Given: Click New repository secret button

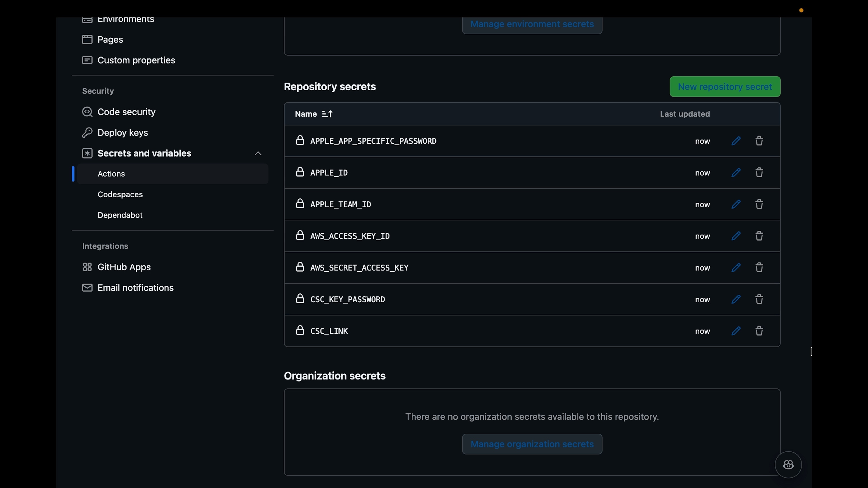Looking at the screenshot, I should tap(725, 87).
